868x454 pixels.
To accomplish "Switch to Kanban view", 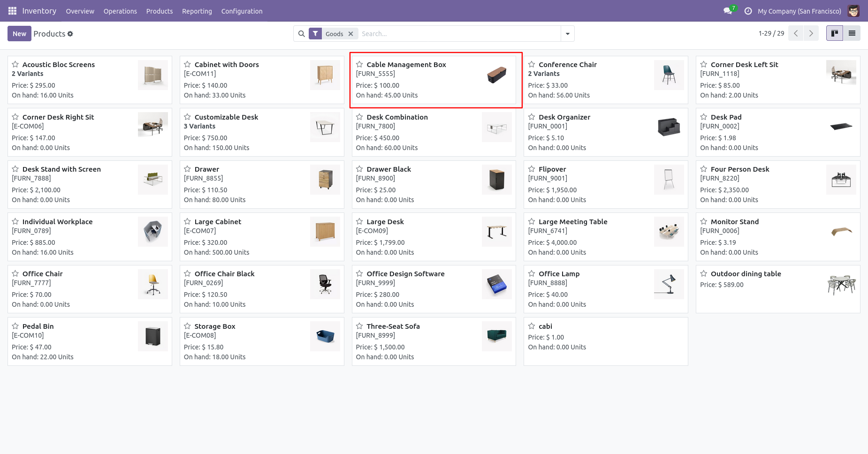I will (835, 33).
